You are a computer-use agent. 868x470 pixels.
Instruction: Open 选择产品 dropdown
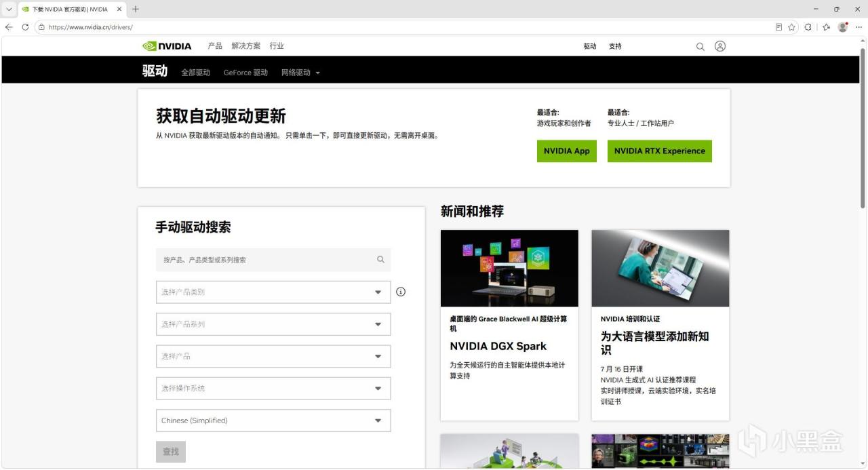click(273, 356)
